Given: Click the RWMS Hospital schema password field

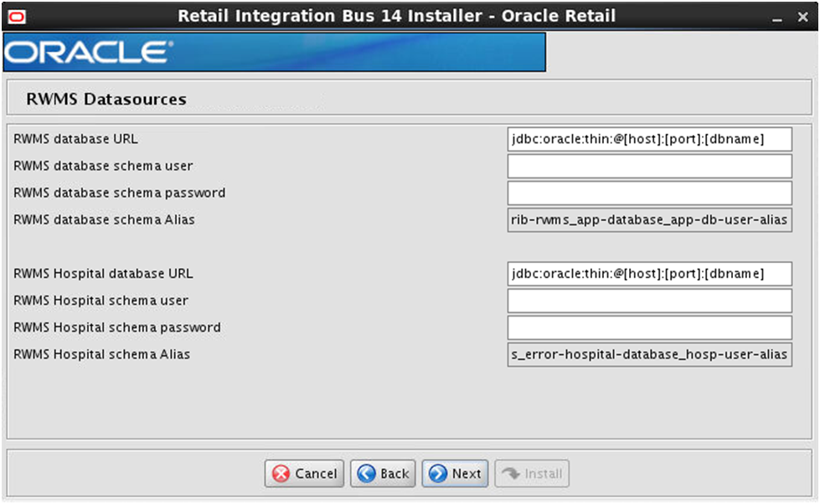Looking at the screenshot, I should coord(649,328).
